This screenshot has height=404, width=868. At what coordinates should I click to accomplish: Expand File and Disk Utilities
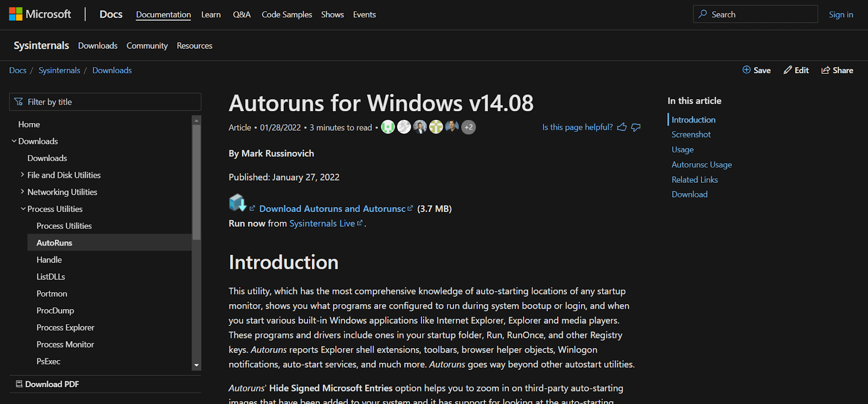coord(23,175)
